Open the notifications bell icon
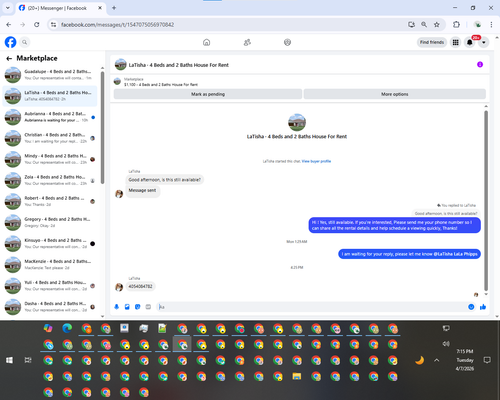Image resolution: width=500 pixels, height=400 pixels. [470, 42]
